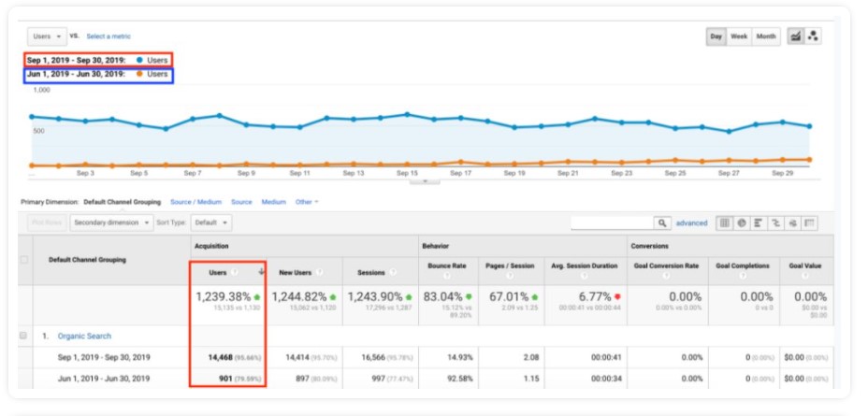Screen dimensions: 868x416
Task: Open the Users metric dropdown
Action: pyautogui.click(x=47, y=36)
